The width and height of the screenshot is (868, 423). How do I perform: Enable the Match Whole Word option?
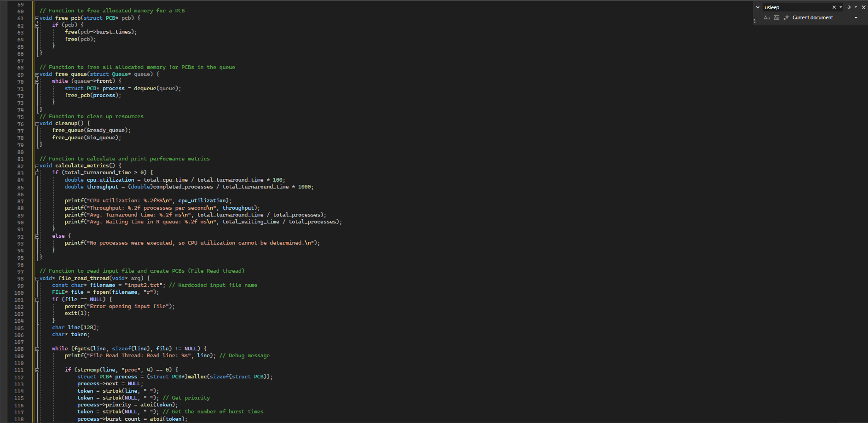click(777, 17)
